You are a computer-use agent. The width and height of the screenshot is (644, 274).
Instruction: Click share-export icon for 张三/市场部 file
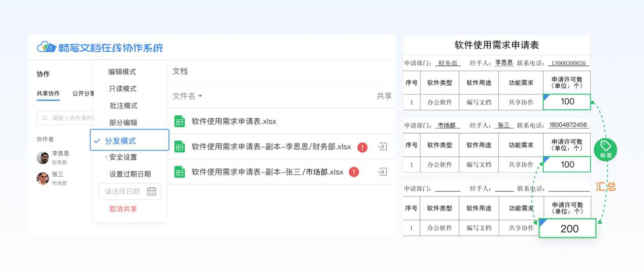(383, 172)
